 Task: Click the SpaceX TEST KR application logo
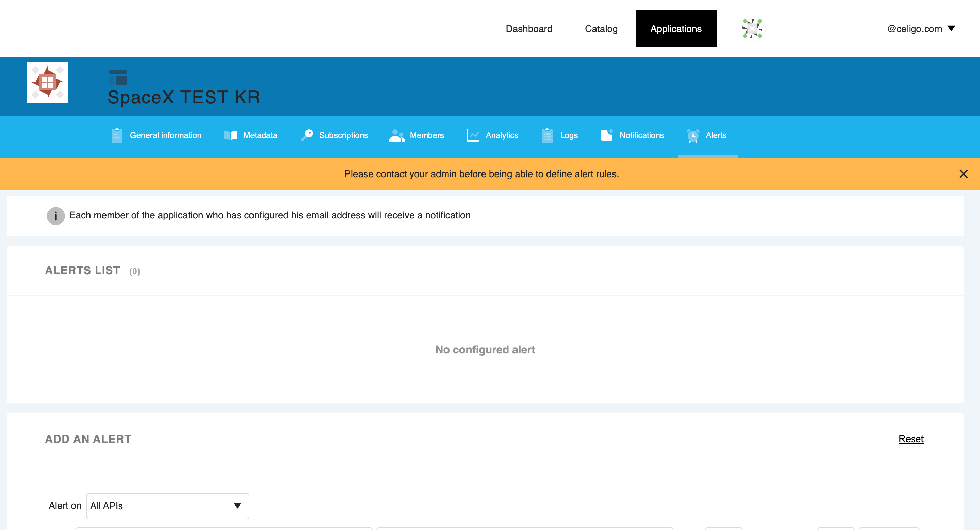click(47, 82)
